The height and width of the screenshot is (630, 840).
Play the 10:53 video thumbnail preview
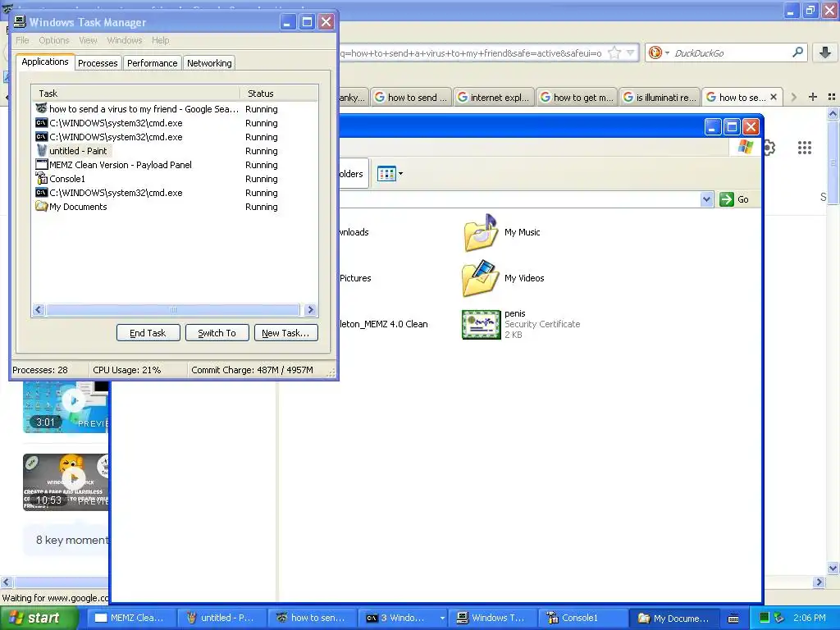click(x=73, y=478)
